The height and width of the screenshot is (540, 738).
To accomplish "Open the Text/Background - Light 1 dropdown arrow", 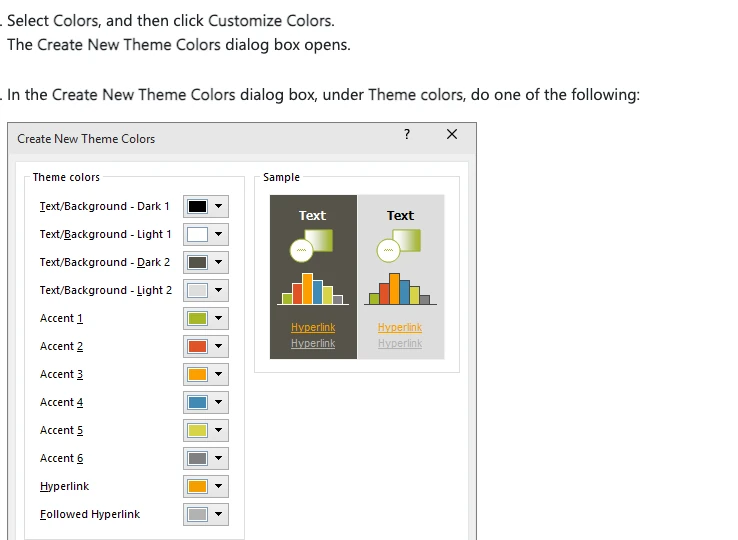I will 218,234.
